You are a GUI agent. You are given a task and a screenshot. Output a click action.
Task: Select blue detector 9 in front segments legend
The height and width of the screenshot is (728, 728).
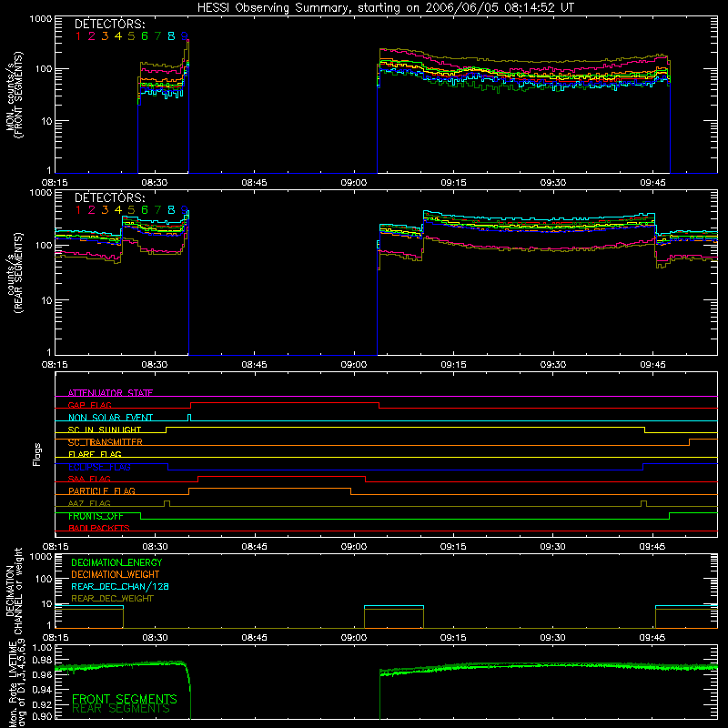coord(185,36)
